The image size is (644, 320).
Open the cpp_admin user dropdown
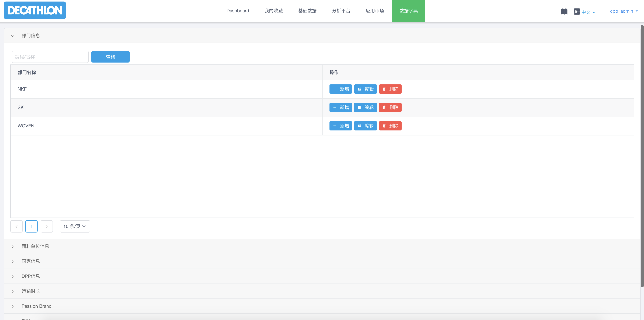(624, 11)
